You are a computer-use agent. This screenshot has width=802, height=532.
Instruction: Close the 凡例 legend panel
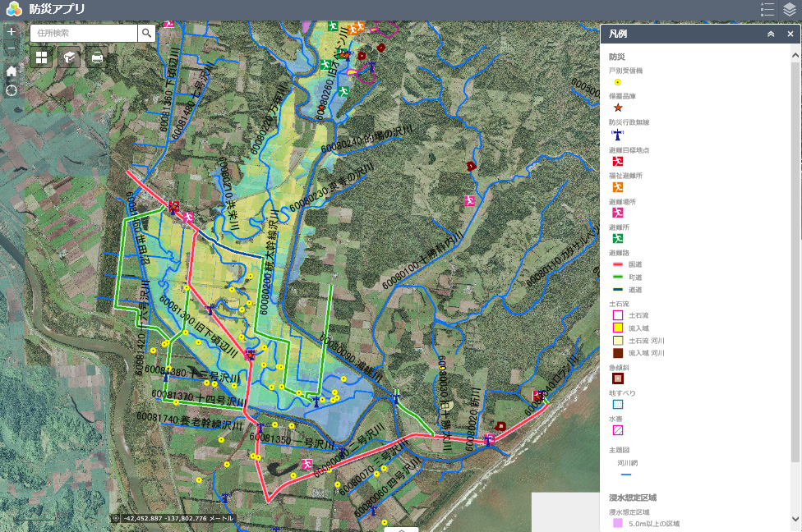pyautogui.click(x=790, y=34)
